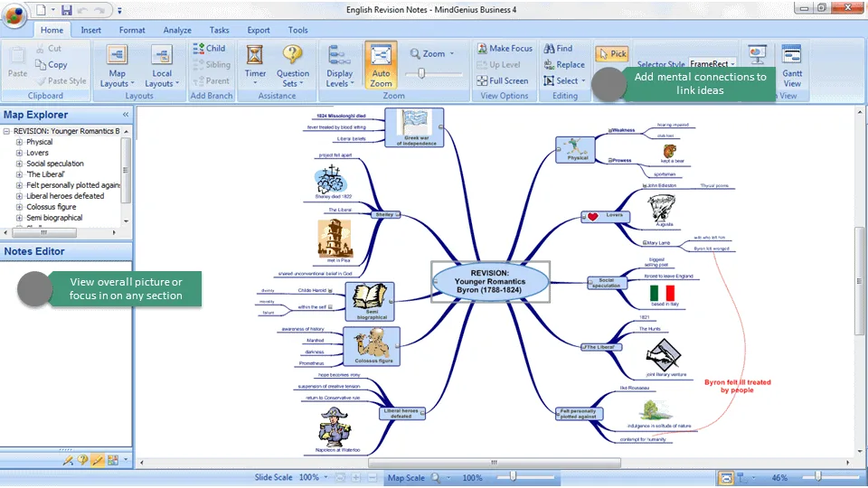Click the central REVISION Byron map node
Viewport: 868px width, 488px height.
490,282
